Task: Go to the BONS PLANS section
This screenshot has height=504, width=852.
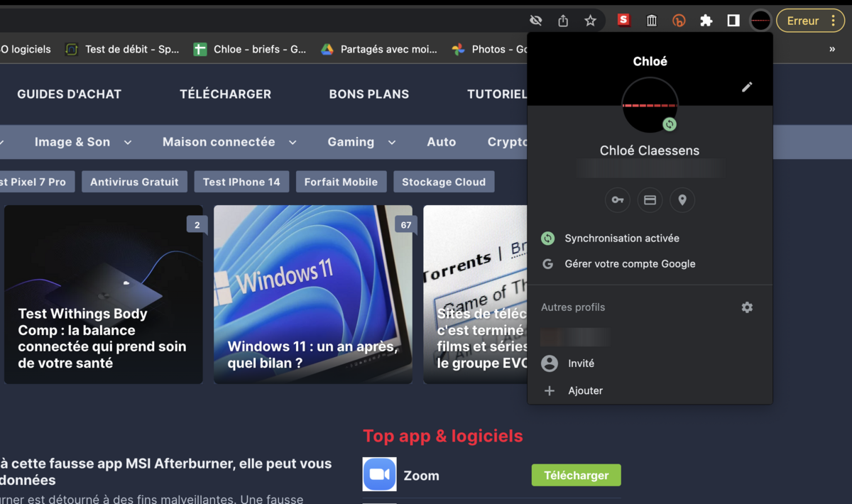Action: (369, 94)
